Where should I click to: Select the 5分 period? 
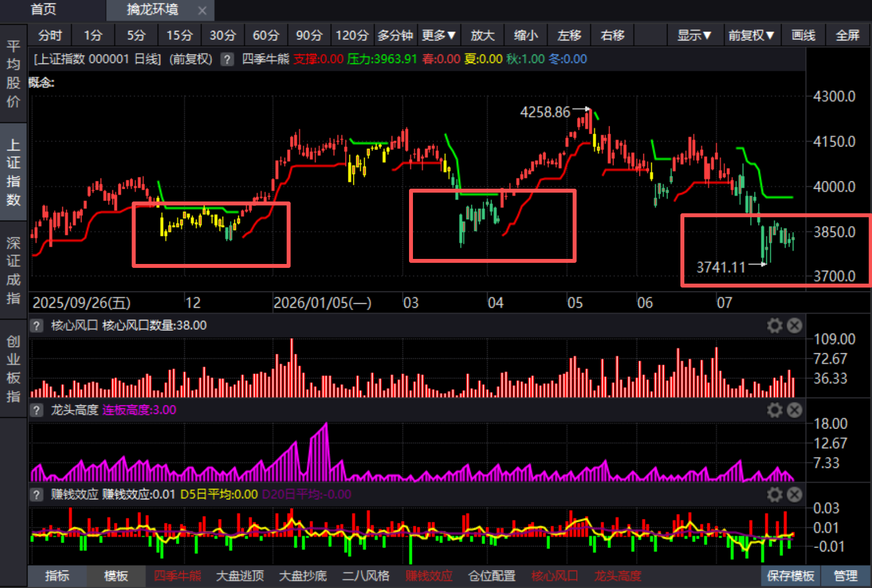coord(137,35)
